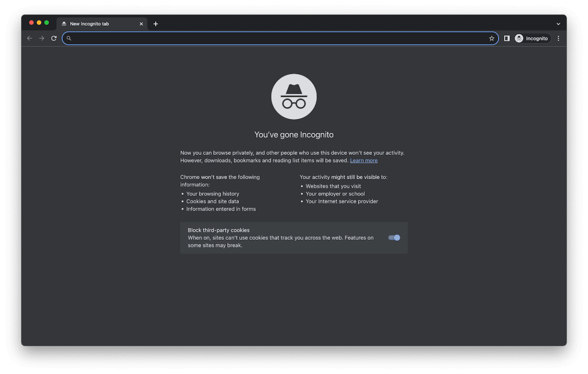
Task: Expand the tab search dropdown arrow
Action: [x=558, y=24]
